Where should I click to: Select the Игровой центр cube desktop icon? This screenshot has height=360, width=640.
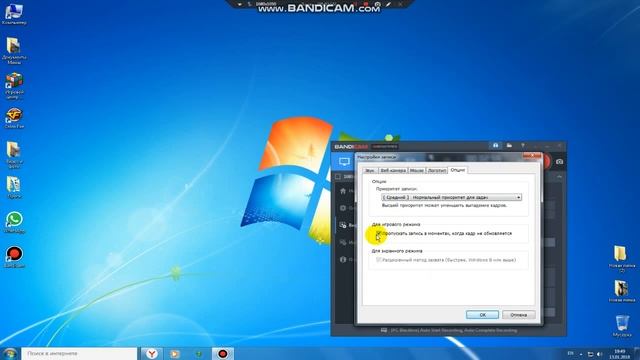point(14,86)
